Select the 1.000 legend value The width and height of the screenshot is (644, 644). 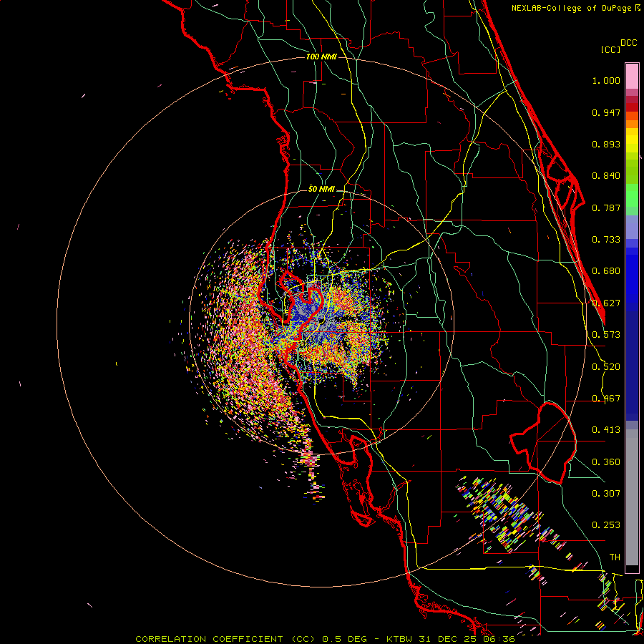point(606,81)
